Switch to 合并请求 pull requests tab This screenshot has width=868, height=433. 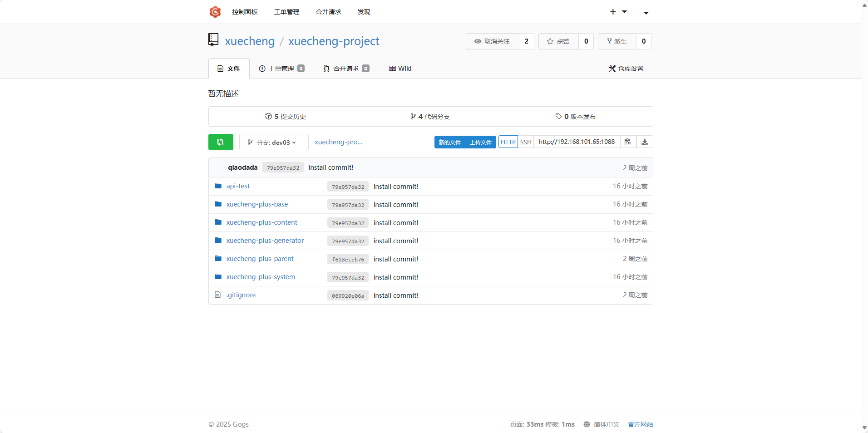[x=346, y=69]
